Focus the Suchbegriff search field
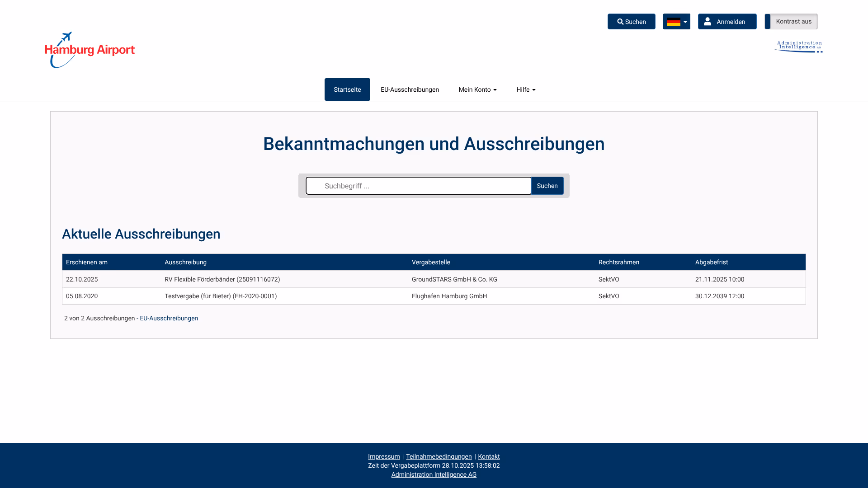 (418, 186)
